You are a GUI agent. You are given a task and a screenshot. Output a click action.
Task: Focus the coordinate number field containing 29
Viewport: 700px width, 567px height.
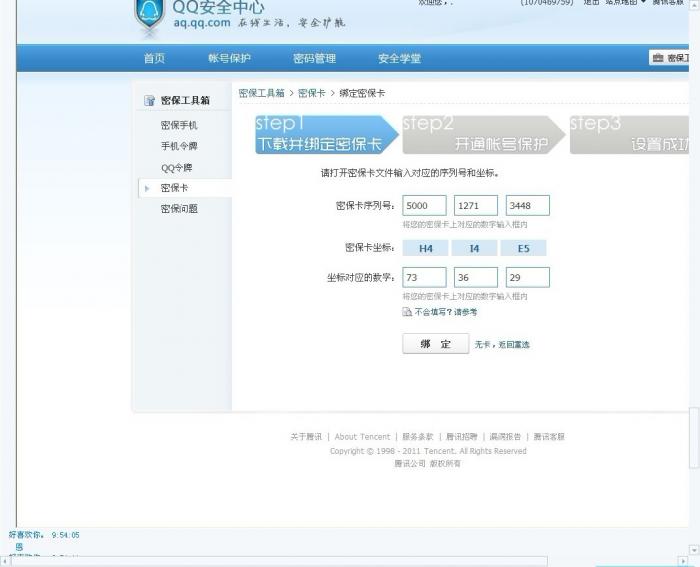pos(528,277)
